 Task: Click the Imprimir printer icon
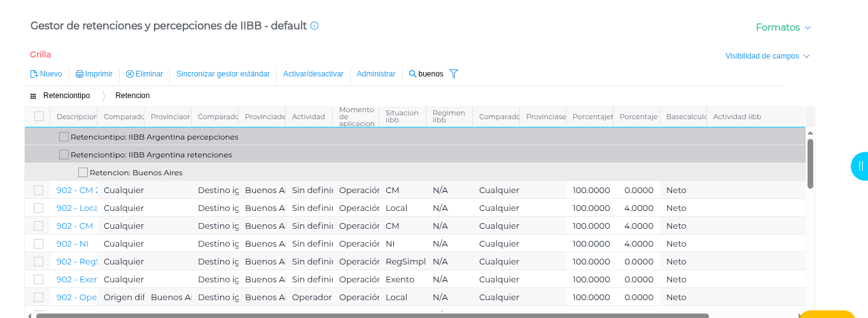(x=80, y=74)
